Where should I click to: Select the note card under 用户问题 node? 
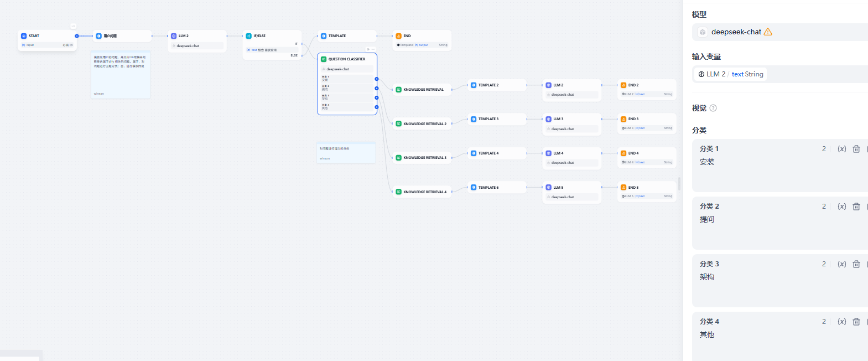[x=121, y=75]
